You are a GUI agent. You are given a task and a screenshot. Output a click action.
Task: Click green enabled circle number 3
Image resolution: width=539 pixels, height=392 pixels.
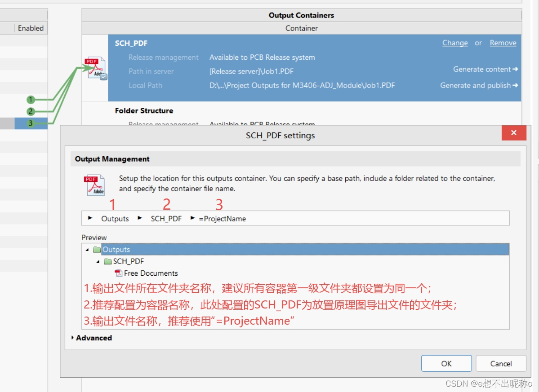click(31, 123)
